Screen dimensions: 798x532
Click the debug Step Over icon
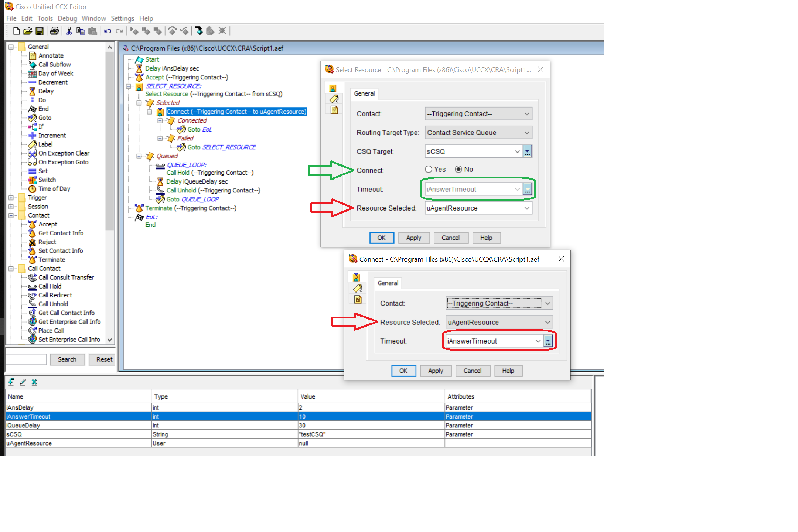pyautogui.click(x=173, y=31)
